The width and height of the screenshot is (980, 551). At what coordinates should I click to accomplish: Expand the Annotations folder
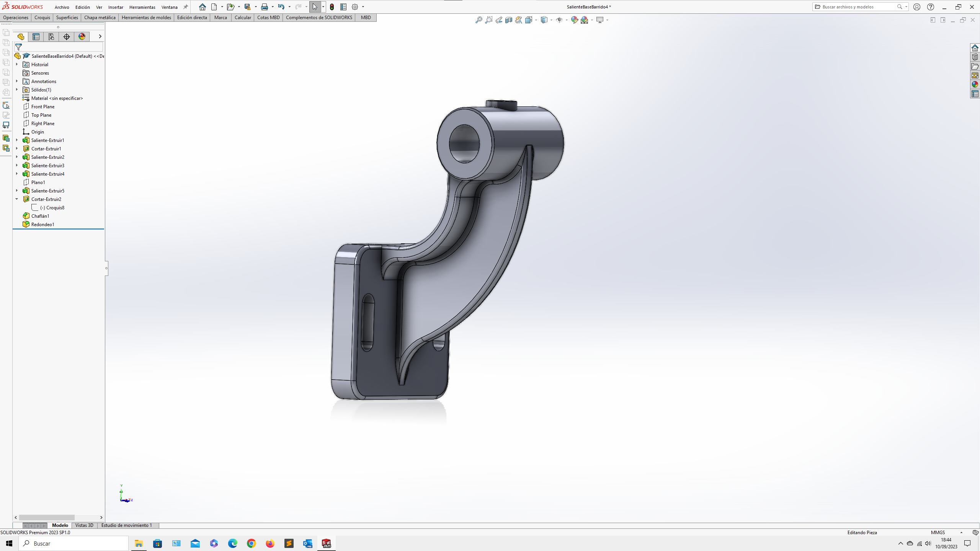pyautogui.click(x=17, y=81)
